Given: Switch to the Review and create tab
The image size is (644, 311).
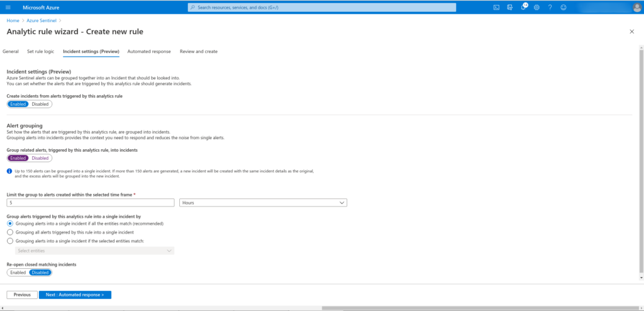Looking at the screenshot, I should click(x=199, y=52).
